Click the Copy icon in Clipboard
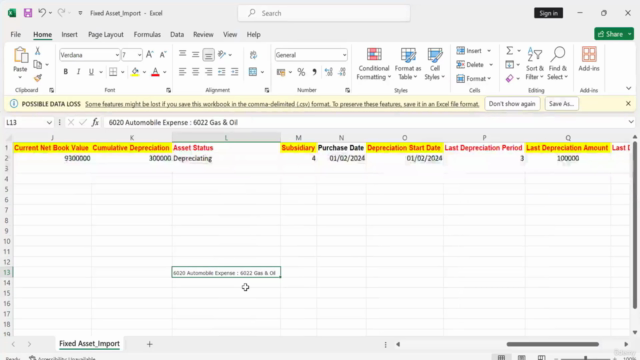 click(38, 64)
